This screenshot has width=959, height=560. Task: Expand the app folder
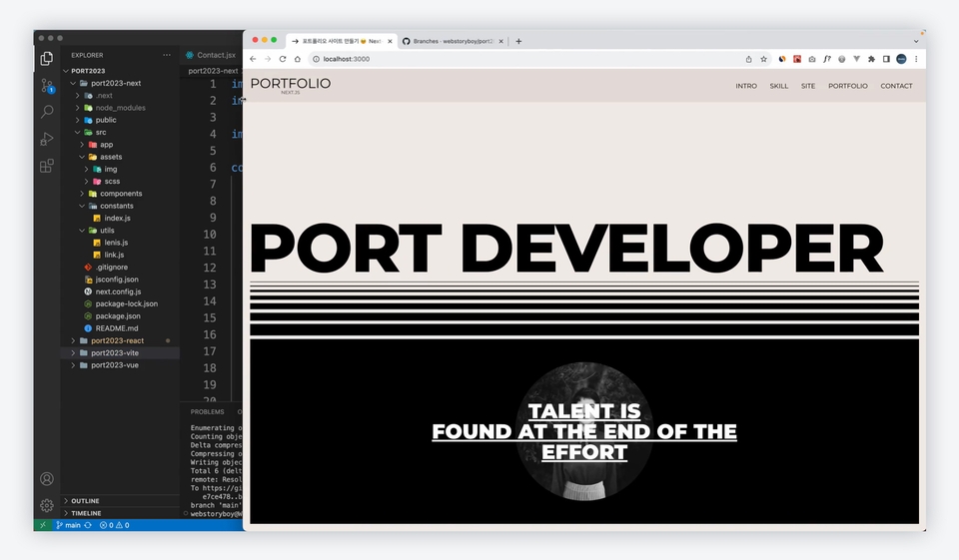(x=82, y=145)
